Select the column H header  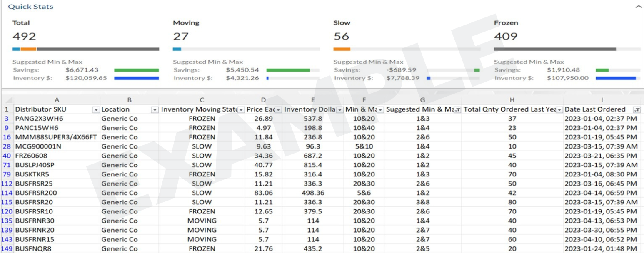pyautogui.click(x=512, y=100)
